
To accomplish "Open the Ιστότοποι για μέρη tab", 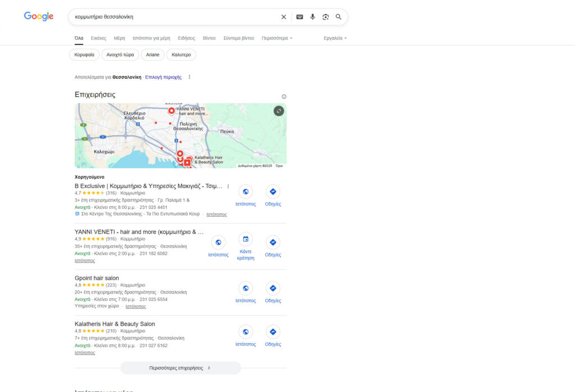I will click(x=152, y=38).
